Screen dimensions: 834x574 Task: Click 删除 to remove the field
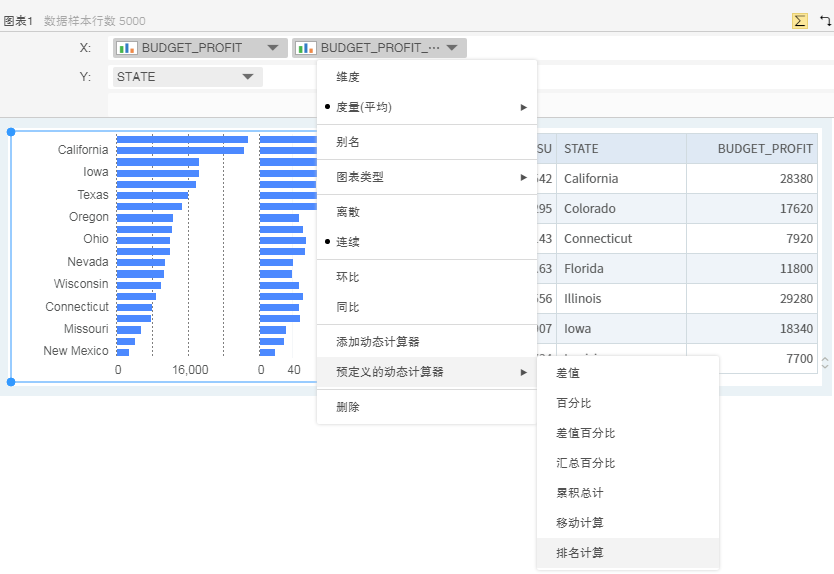tap(348, 407)
